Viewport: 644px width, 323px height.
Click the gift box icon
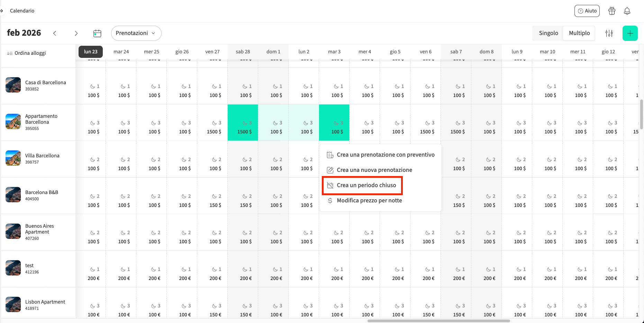(x=612, y=11)
